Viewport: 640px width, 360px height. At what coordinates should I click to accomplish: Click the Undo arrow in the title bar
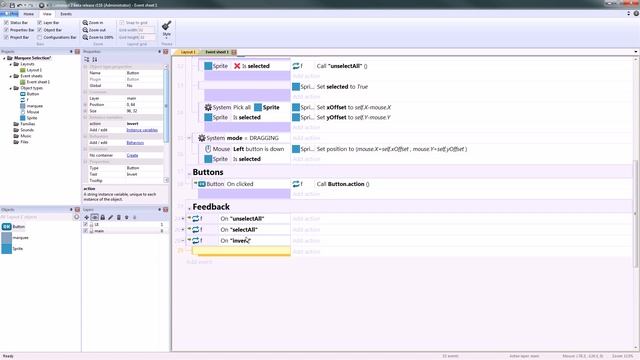click(x=19, y=5)
